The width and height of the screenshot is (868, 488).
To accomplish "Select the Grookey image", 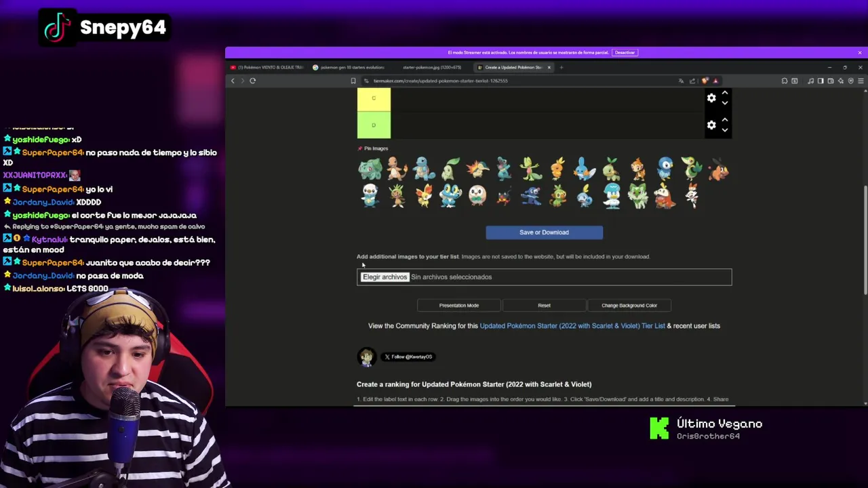I will (x=558, y=195).
